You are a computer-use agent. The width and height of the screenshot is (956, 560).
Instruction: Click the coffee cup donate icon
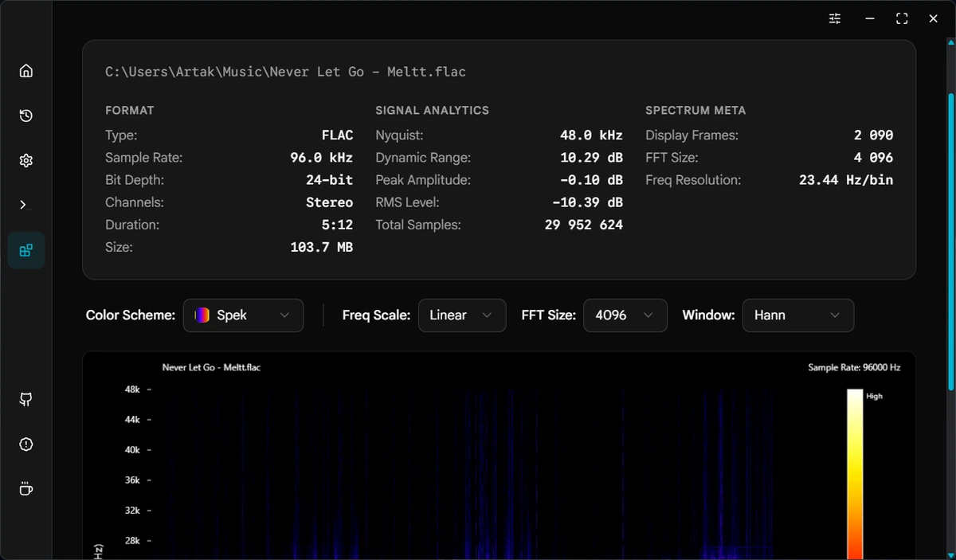[x=26, y=489]
